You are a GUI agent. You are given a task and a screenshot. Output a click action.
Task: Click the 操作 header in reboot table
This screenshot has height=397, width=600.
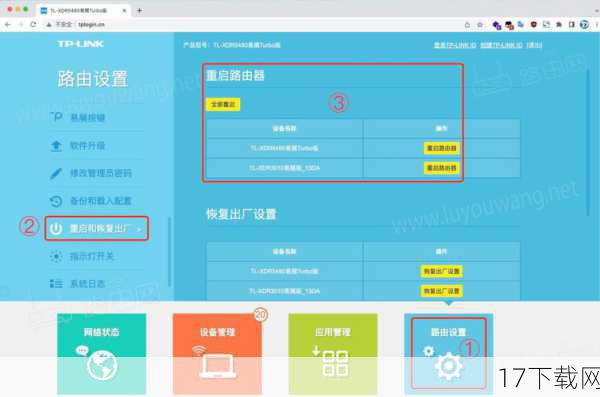tap(441, 129)
